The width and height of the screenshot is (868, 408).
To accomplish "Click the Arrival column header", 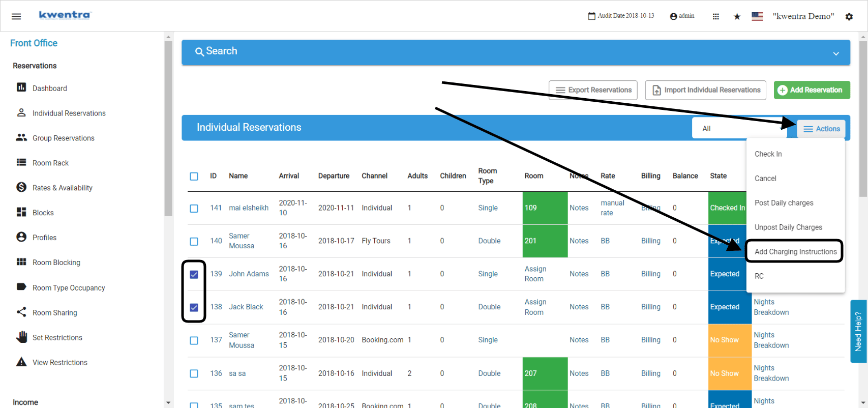I will click(289, 176).
